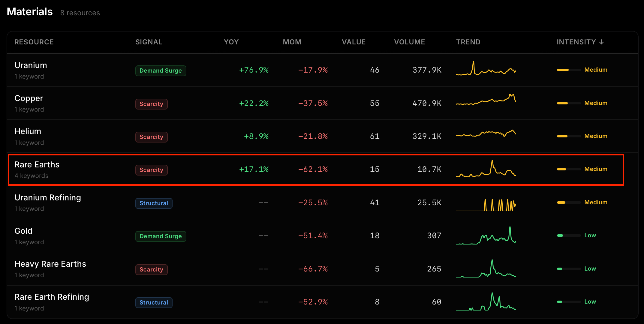Screen dimensions: 644x324
Task: Sort by YOY column header
Action: (x=231, y=42)
